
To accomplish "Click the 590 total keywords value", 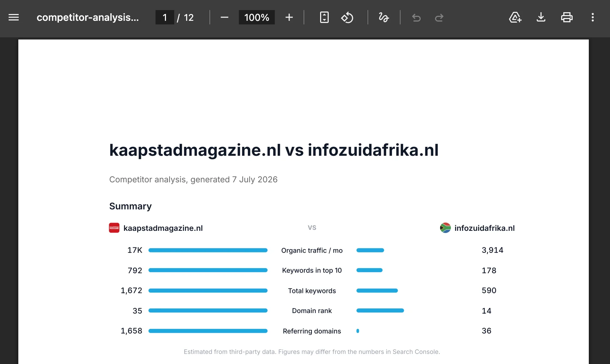I will point(489,291).
